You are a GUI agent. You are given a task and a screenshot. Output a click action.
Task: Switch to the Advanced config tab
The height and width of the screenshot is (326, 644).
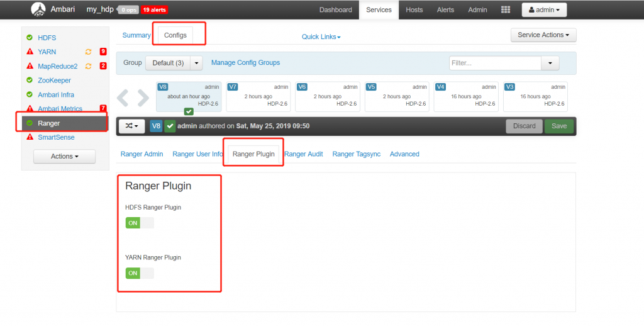coord(404,154)
